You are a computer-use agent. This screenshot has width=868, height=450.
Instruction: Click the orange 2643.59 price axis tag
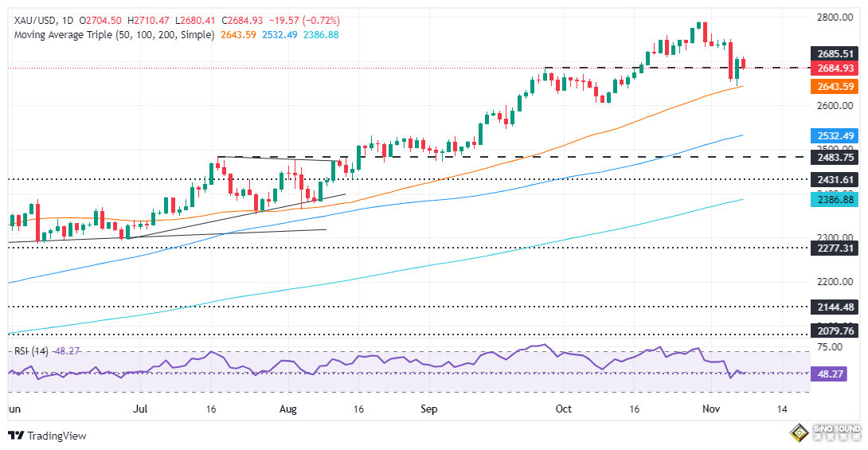coord(834,86)
